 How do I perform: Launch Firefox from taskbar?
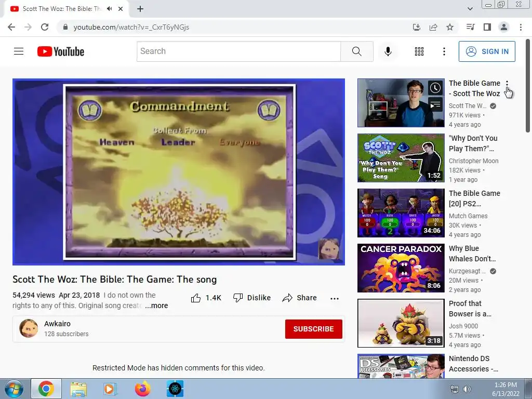click(143, 389)
